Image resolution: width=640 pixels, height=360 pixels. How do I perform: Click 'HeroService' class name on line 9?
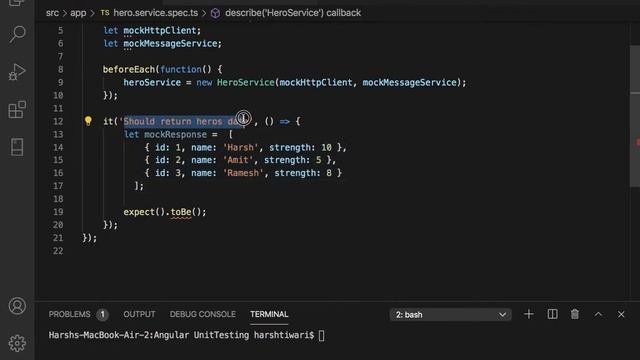click(246, 82)
